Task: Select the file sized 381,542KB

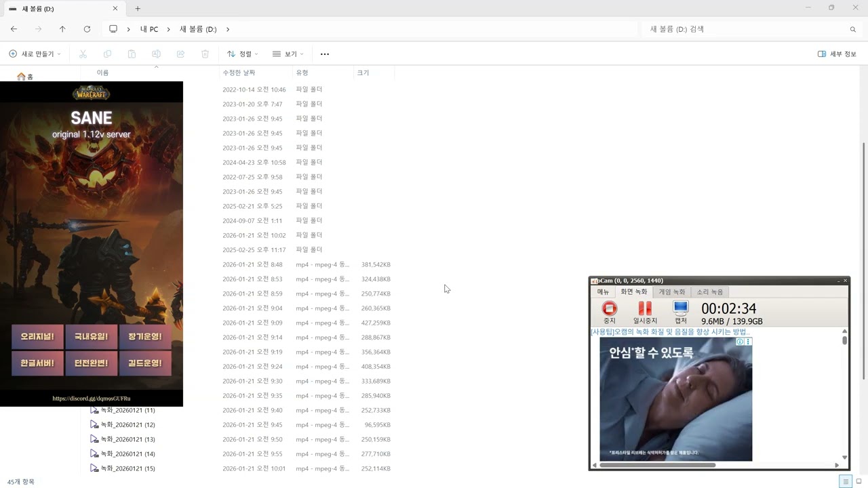Action: (376, 264)
